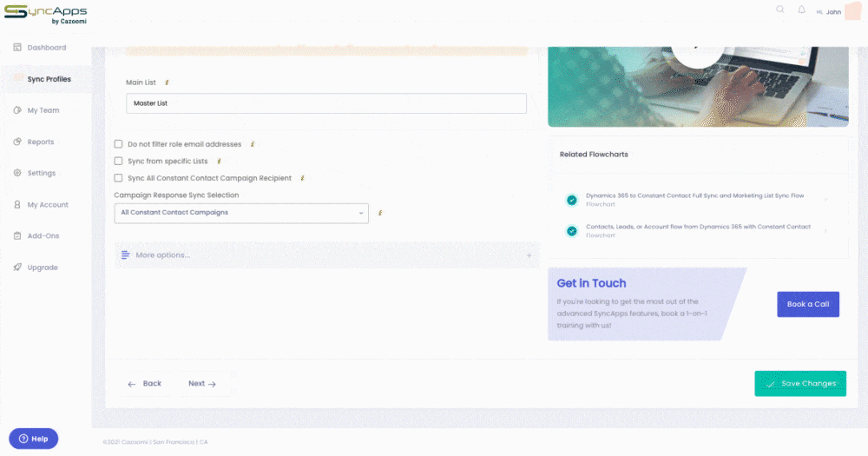
Task: Enable Do not filter role email addresses
Action: (x=118, y=144)
